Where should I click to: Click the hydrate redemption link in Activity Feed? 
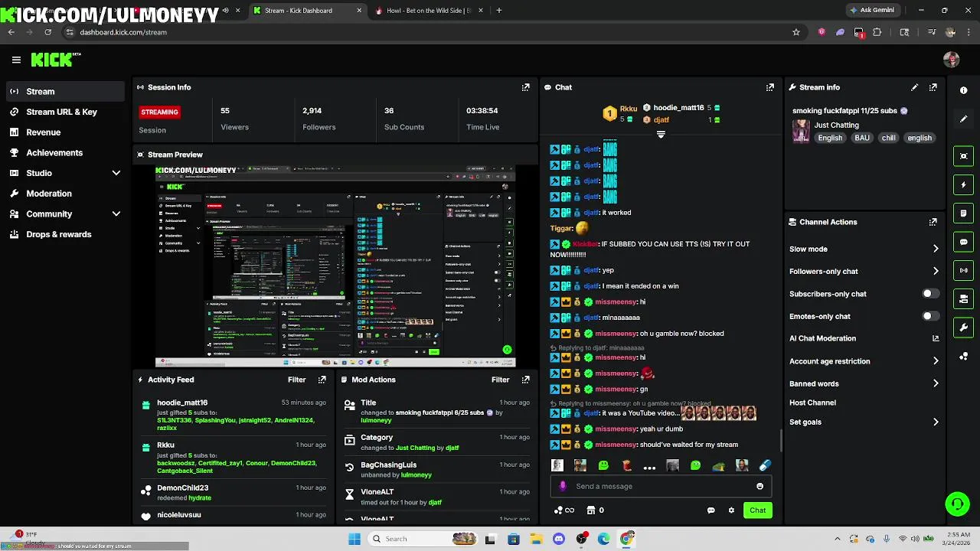(200, 497)
